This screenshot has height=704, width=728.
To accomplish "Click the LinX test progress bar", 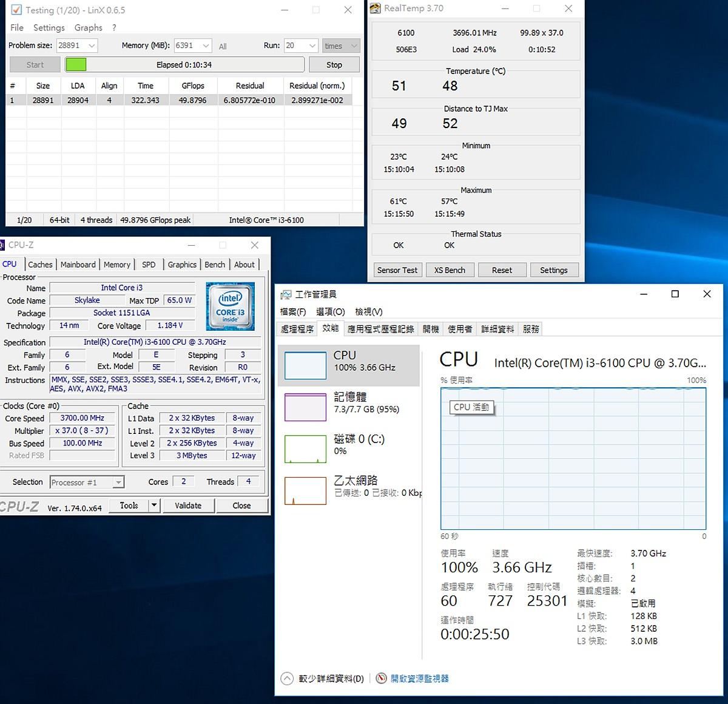I will tap(184, 65).
